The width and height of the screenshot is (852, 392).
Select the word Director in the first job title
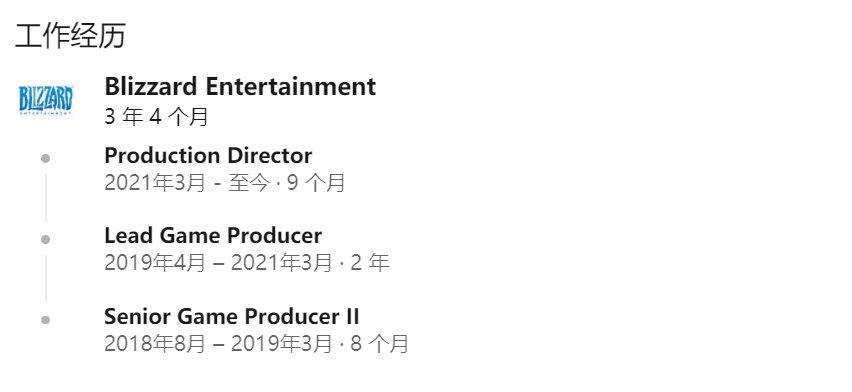click(x=270, y=156)
